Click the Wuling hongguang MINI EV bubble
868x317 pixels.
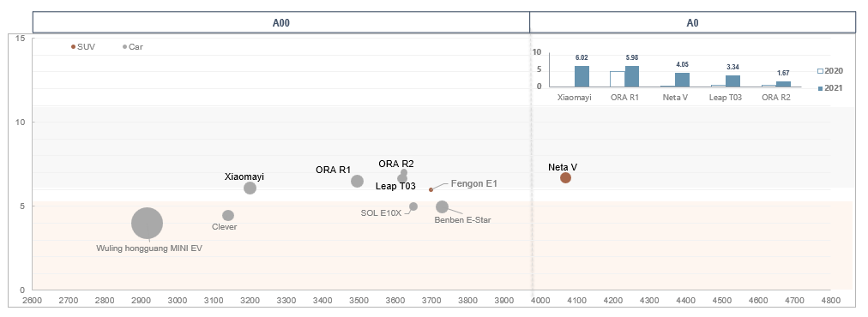pyautogui.click(x=148, y=224)
